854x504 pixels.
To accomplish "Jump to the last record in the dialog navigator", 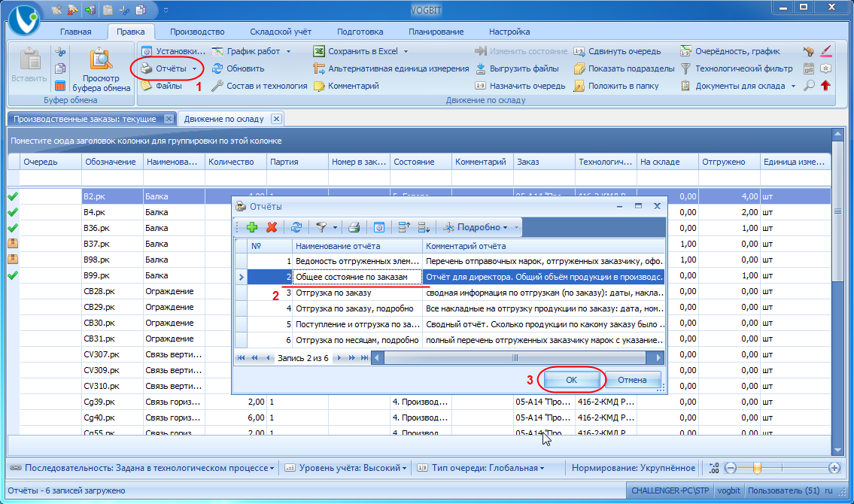I will tap(365, 357).
